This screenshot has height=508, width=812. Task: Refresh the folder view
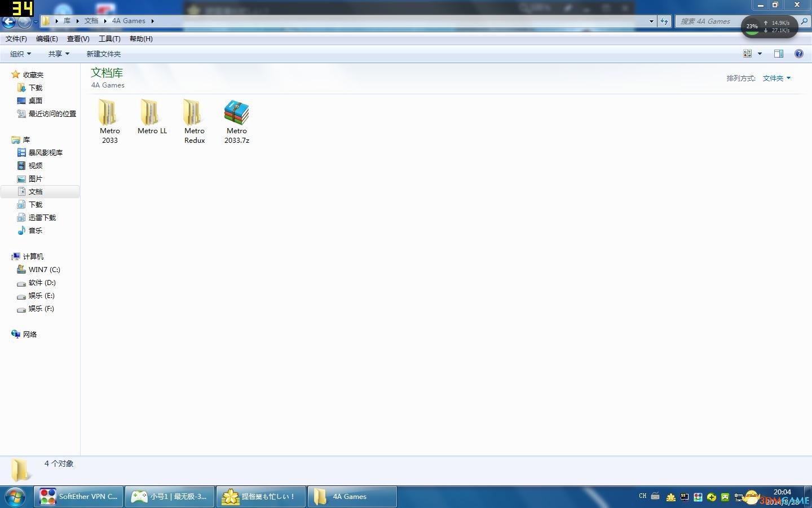(664, 21)
